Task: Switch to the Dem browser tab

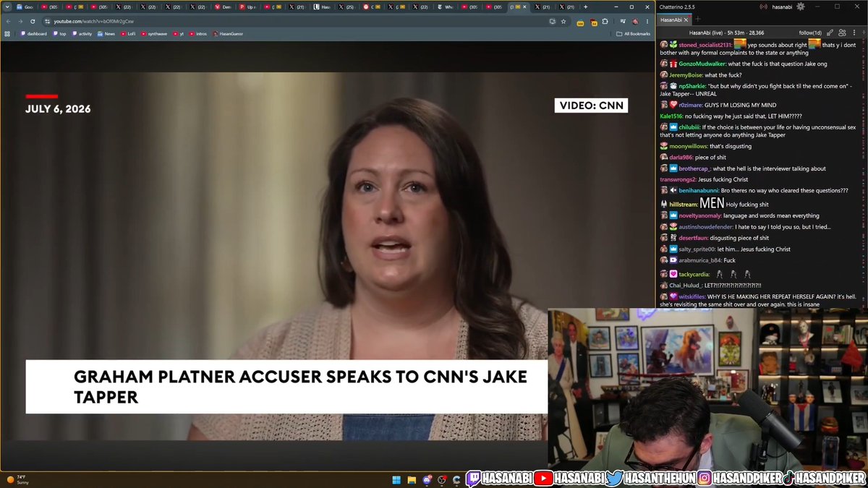Action: [222, 7]
